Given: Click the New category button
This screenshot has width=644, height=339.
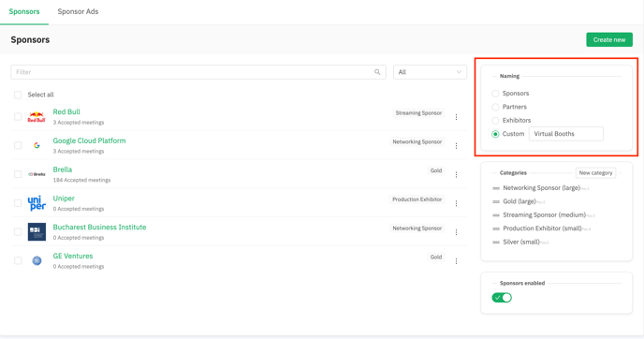Looking at the screenshot, I should [x=595, y=173].
